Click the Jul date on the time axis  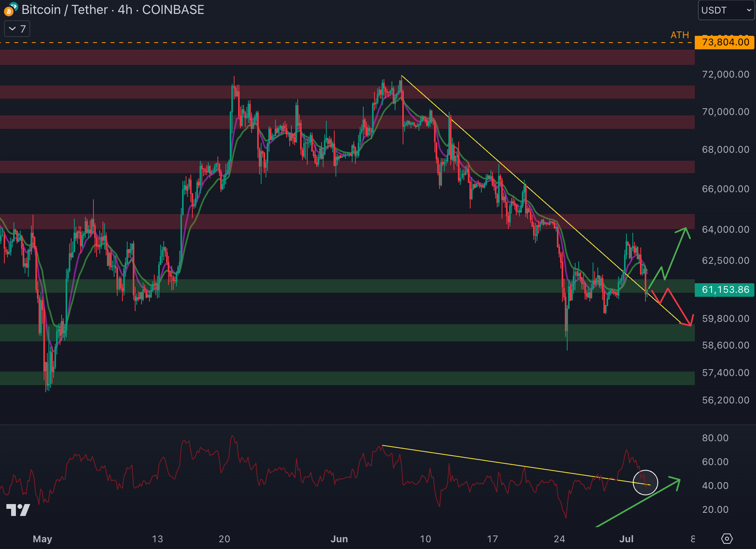pos(626,539)
